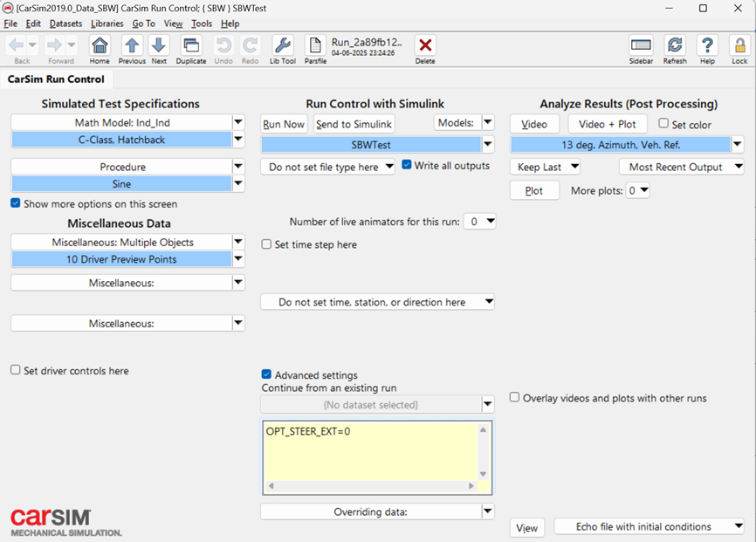Screen dimensions: 756x542
Task: Click left arrow of horizontal scrollbar in yellow box
Action: (x=271, y=486)
